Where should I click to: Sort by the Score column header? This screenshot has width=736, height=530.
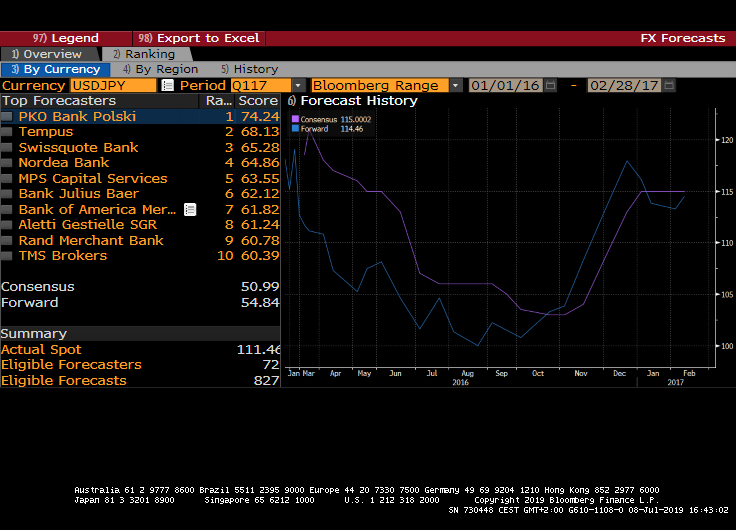coord(258,101)
